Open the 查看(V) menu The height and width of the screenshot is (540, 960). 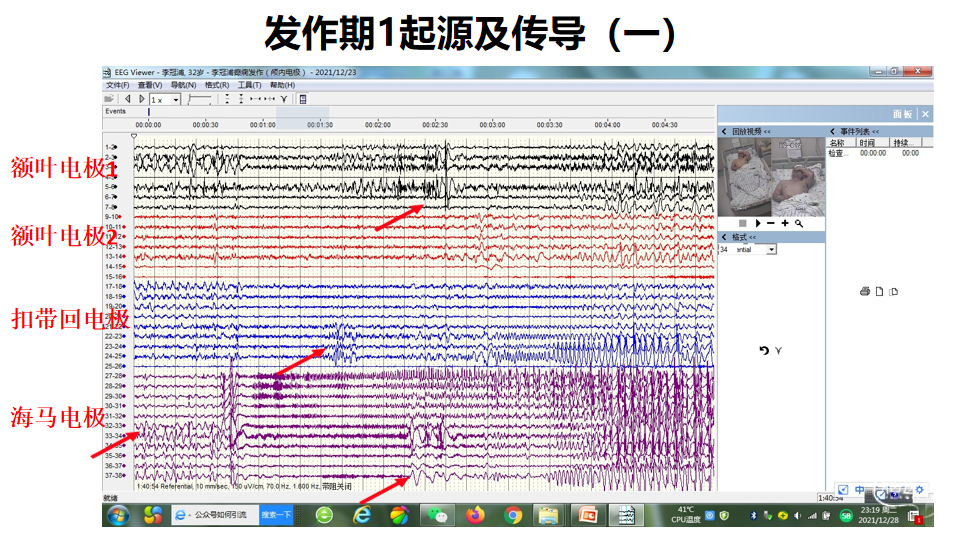click(x=150, y=85)
